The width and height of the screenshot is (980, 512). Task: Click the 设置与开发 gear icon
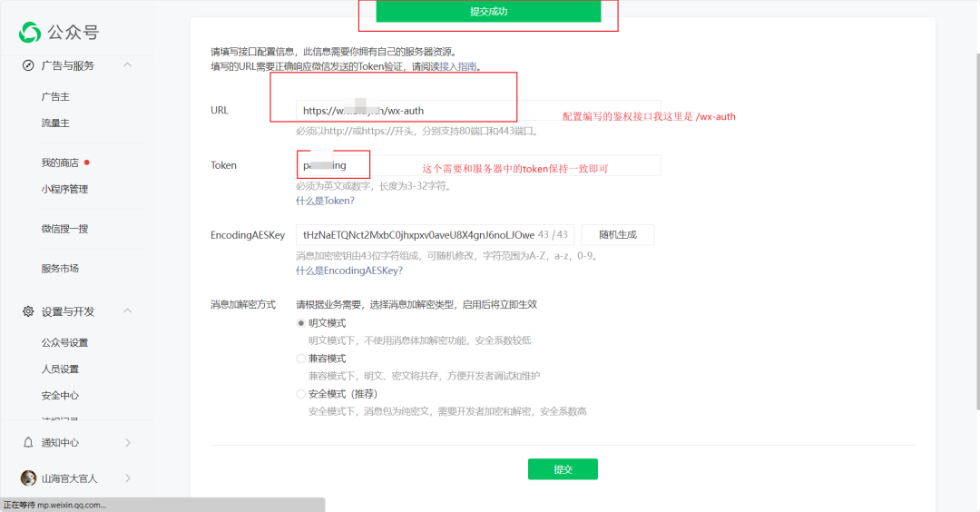(28, 310)
